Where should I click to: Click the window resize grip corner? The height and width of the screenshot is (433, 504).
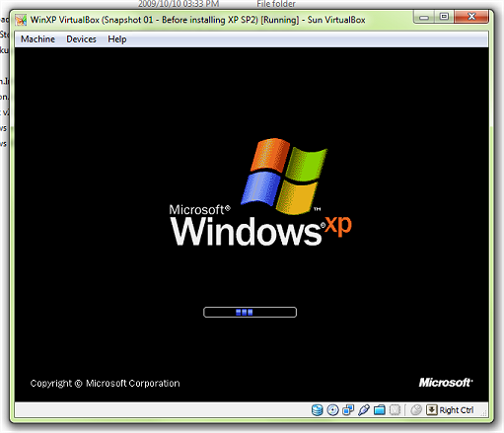click(483, 413)
